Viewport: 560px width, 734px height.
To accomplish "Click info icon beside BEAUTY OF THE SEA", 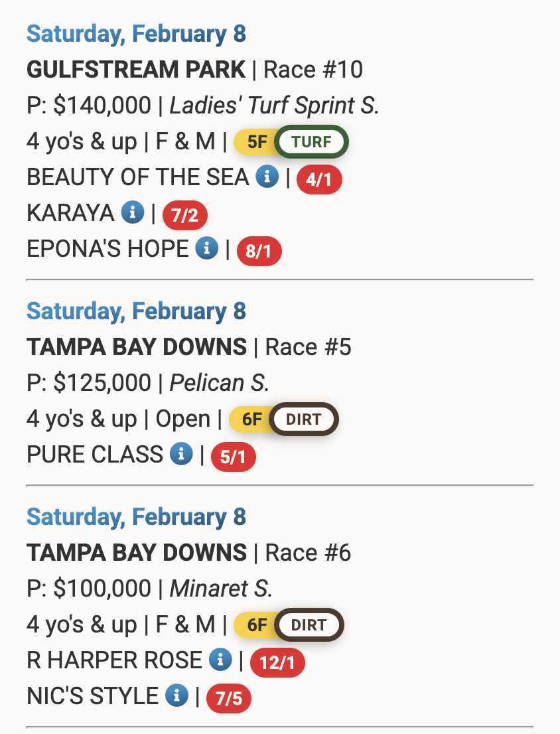I will (267, 177).
